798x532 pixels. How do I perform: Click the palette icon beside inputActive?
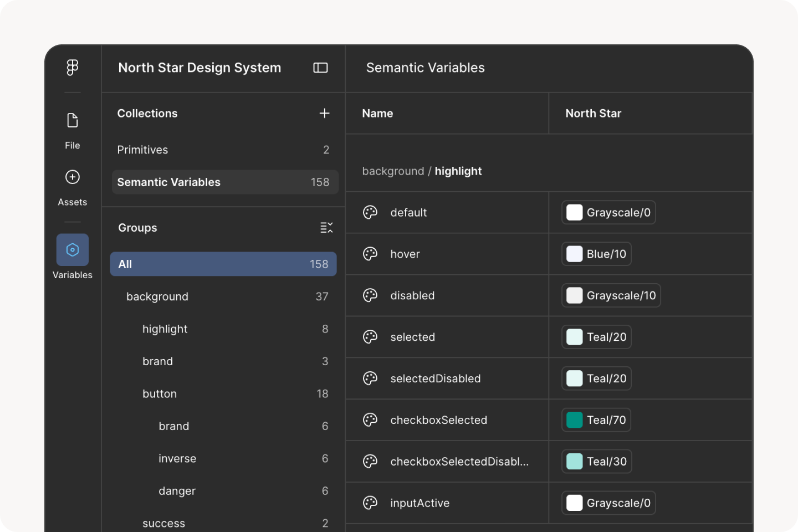(x=370, y=503)
